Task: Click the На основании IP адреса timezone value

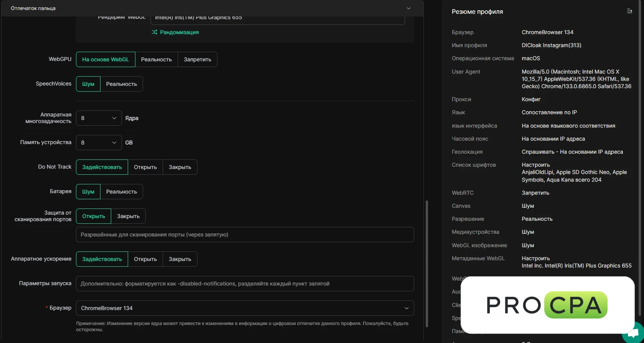Action: click(553, 139)
